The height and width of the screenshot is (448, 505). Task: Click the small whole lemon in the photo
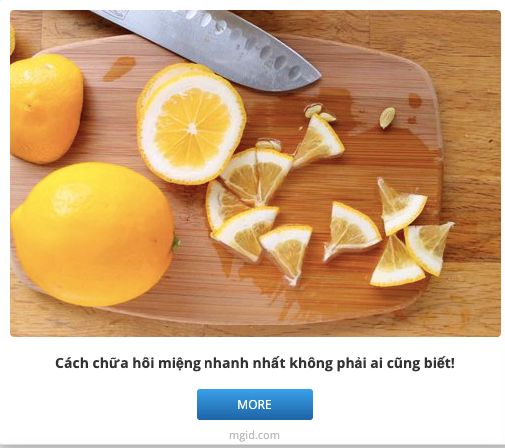45,108
